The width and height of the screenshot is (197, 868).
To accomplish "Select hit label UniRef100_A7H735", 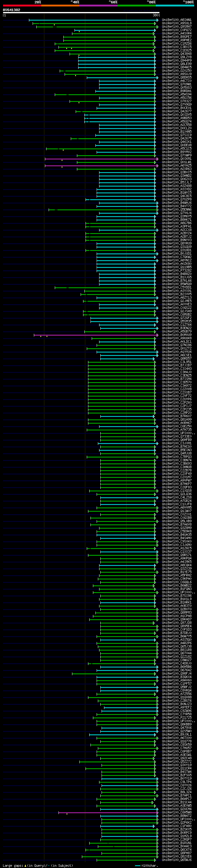I will (x=177, y=430).
